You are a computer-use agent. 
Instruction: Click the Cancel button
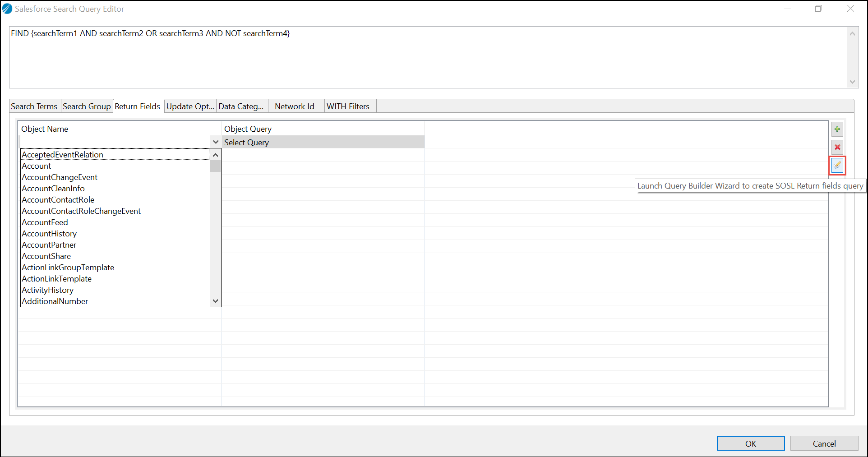coord(824,443)
